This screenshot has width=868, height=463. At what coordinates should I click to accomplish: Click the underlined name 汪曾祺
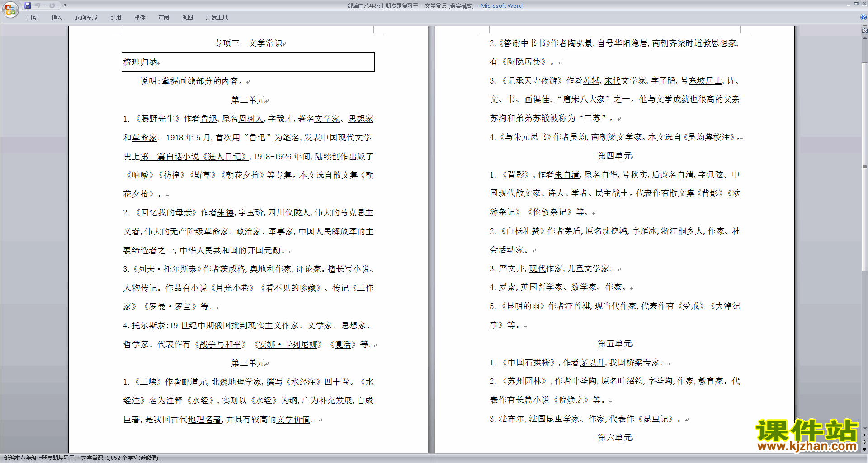point(578,306)
